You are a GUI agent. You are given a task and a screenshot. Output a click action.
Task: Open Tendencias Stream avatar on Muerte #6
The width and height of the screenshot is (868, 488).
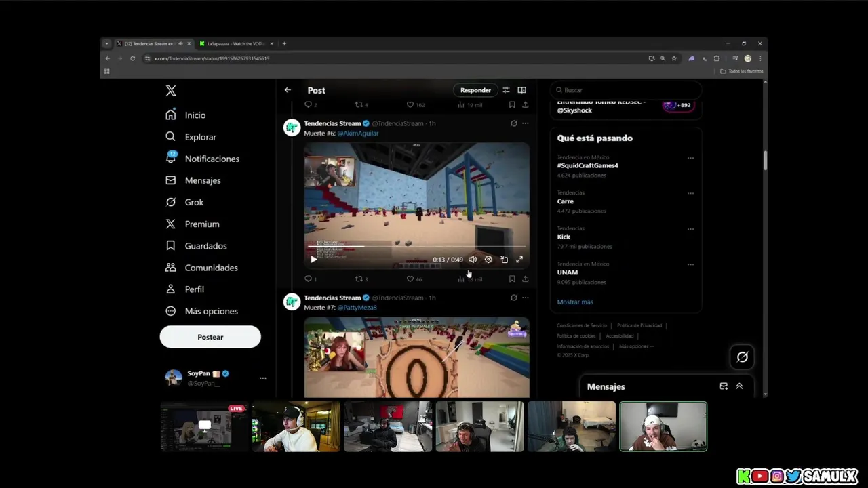click(x=292, y=127)
